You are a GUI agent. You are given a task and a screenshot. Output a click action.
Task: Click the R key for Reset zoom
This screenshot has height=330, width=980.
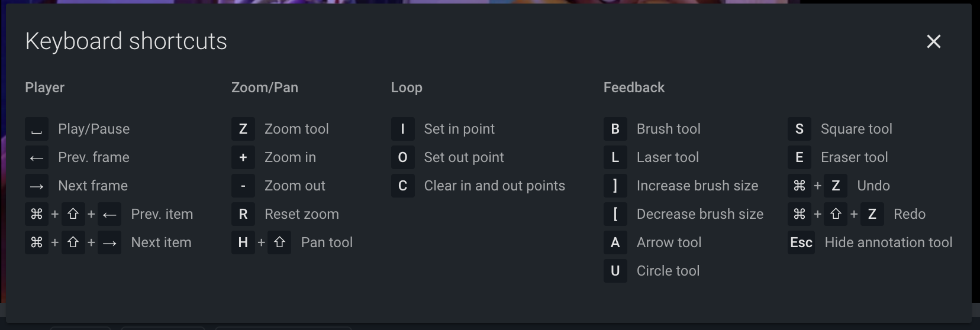(243, 214)
